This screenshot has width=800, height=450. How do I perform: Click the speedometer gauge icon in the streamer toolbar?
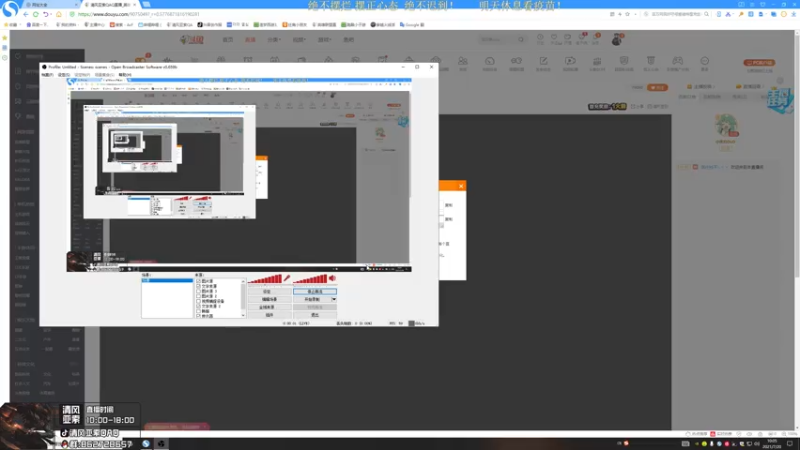[x=490, y=62]
